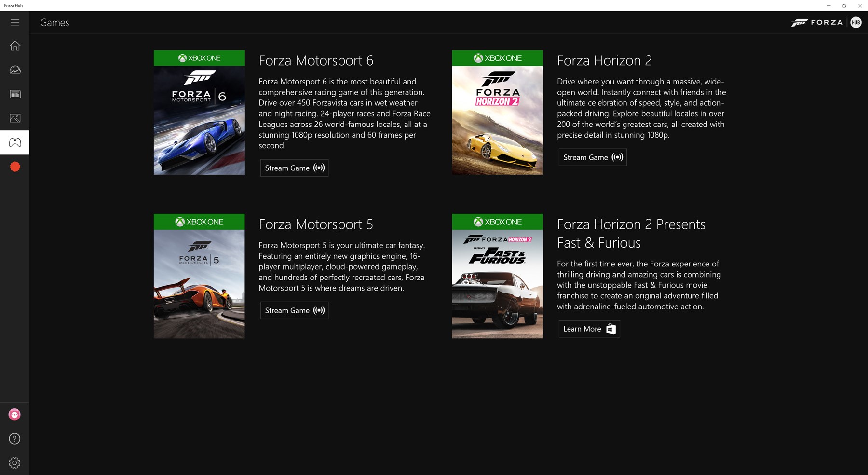The width and height of the screenshot is (868, 475).
Task: Open the Settings gear icon
Action: [14, 463]
